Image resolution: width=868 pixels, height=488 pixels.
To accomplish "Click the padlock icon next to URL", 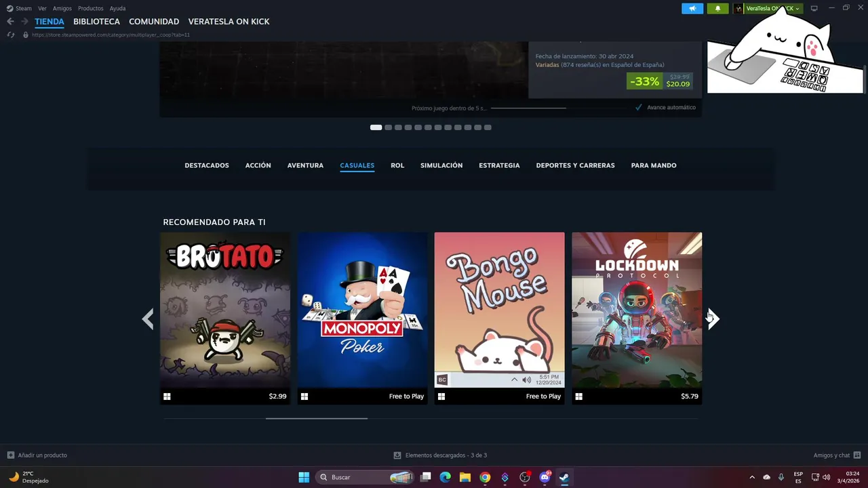I will [26, 35].
